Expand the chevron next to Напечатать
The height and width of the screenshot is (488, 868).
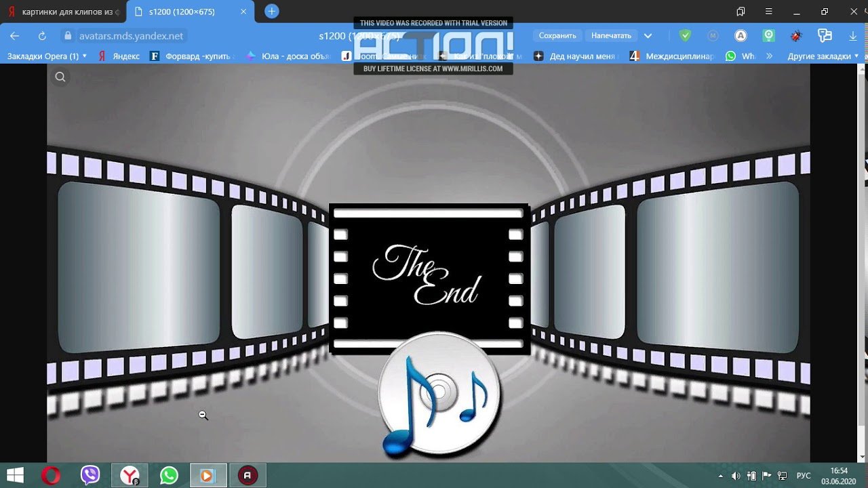tap(648, 36)
